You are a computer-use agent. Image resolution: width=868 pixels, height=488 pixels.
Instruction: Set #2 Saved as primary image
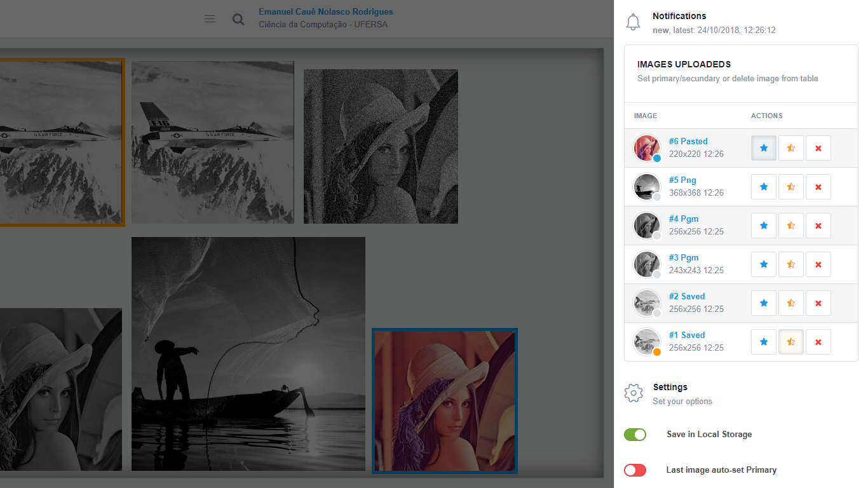pyautogui.click(x=764, y=303)
